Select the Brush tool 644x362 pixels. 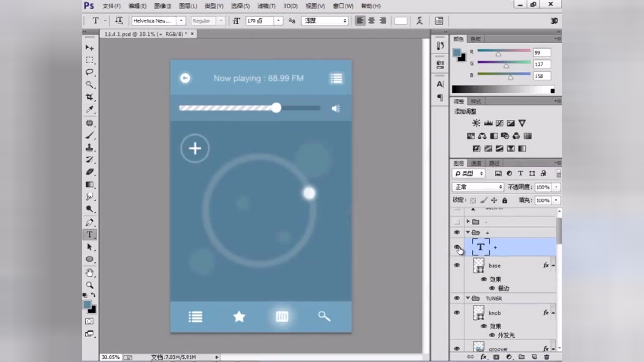click(90, 136)
